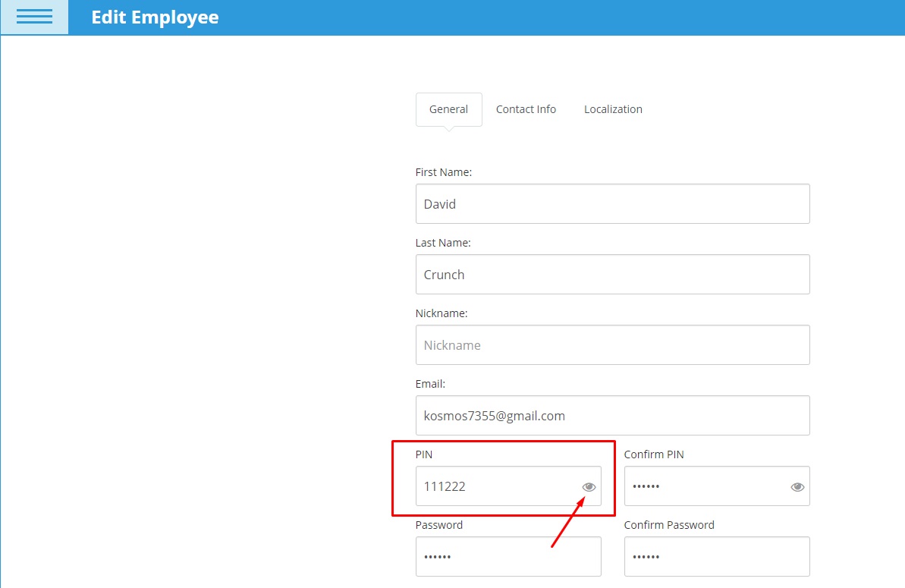Open the Contact Info tab
Viewport: 905px width, 588px height.
(526, 109)
